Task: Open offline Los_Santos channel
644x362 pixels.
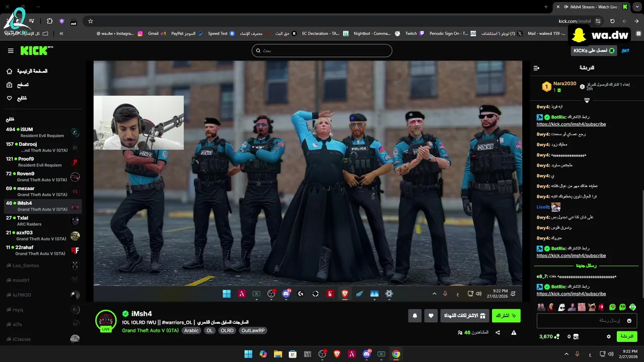Action: point(42,265)
